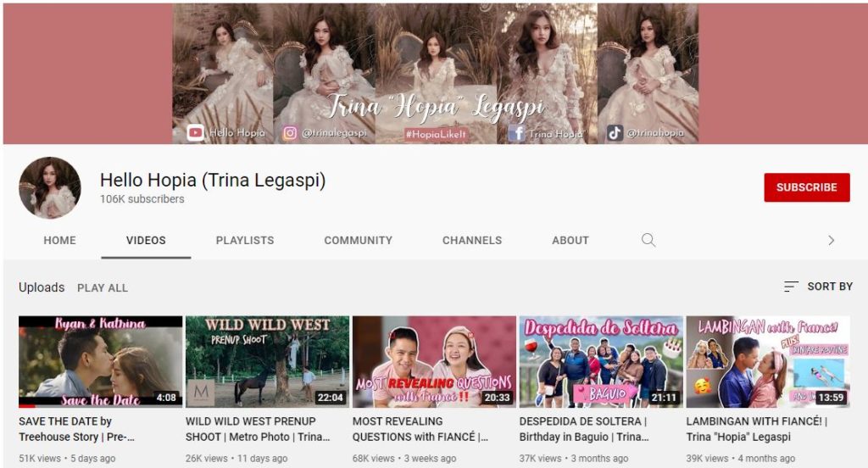Advance tabs with the right chevron arrow
The height and width of the screenshot is (468, 868).
[831, 241]
